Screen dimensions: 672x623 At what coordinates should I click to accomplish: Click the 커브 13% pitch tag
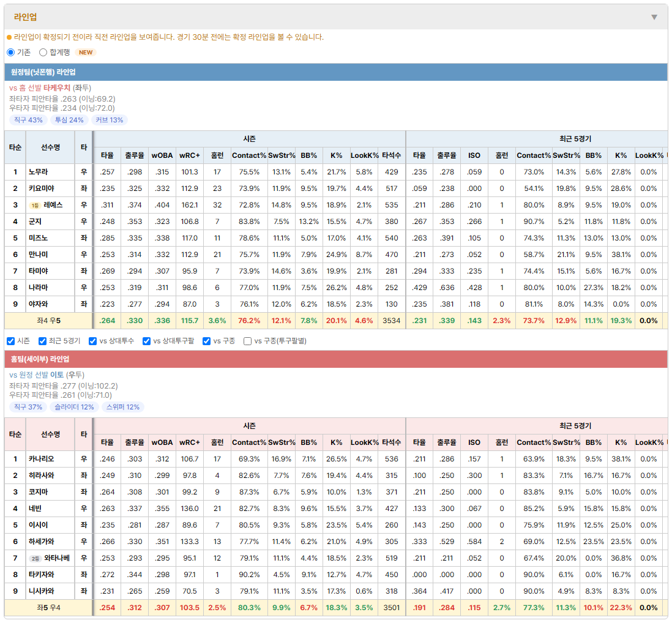click(110, 120)
